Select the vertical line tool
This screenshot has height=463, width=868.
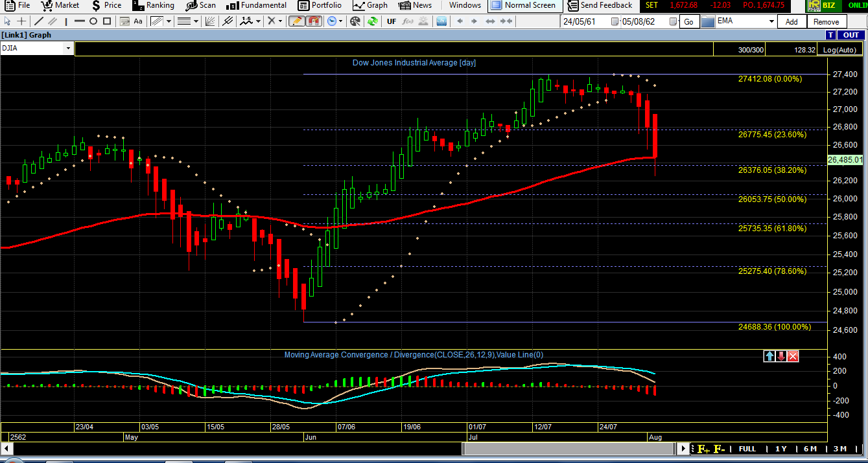click(65, 21)
